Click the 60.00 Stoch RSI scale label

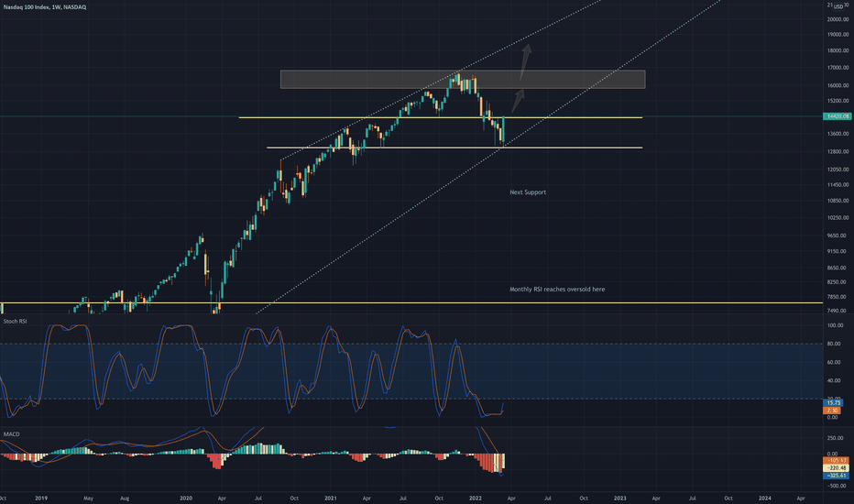834,362
